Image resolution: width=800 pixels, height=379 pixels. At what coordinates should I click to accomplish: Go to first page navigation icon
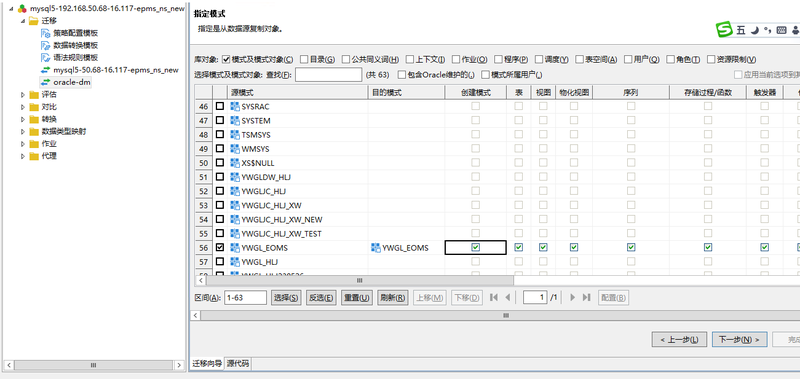493,297
